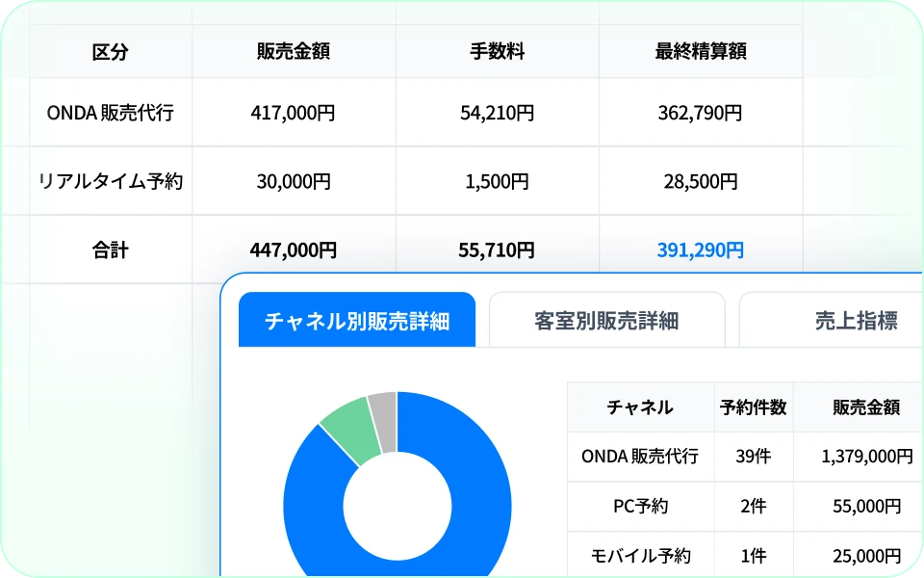Select the リアルタイム予約 row label
The width and height of the screenshot is (924, 578).
110,180
